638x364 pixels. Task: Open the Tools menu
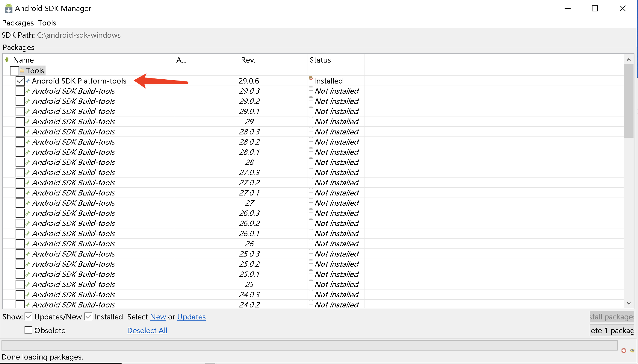(x=47, y=23)
